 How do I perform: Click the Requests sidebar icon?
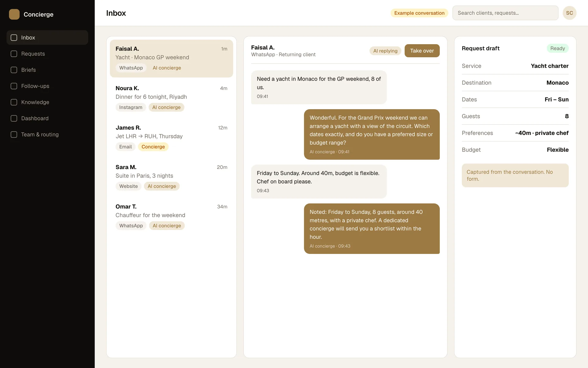[14, 54]
